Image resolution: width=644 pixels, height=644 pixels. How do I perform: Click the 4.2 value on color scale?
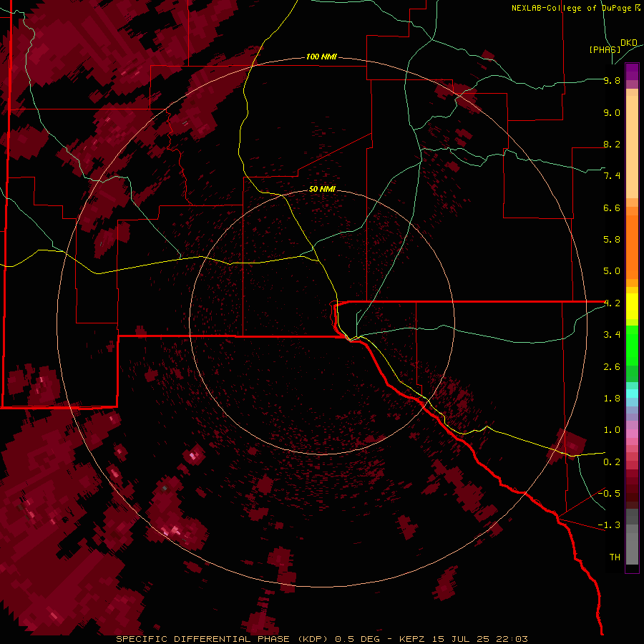pyautogui.click(x=612, y=303)
